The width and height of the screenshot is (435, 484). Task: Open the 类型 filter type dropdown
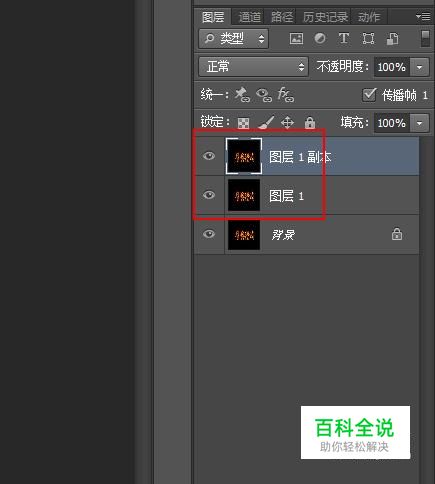pyautogui.click(x=234, y=39)
